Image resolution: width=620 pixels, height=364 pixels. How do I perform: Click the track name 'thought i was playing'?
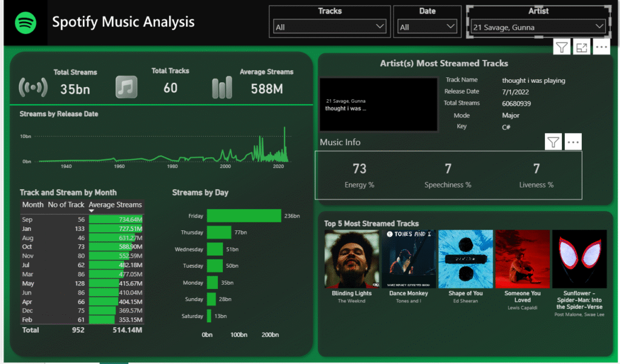(x=533, y=80)
